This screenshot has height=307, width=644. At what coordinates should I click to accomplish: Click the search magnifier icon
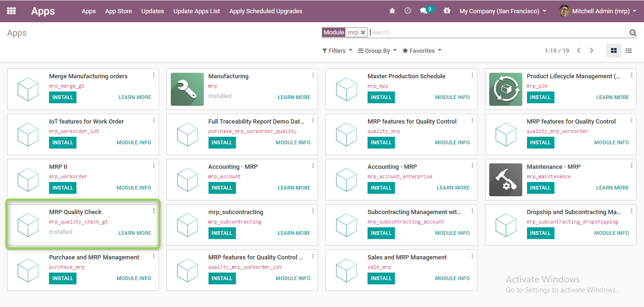(633, 33)
